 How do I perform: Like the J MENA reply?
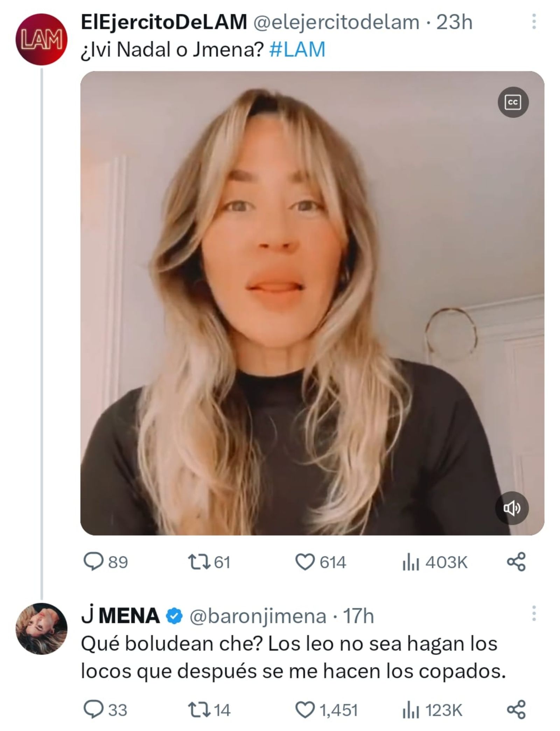[305, 710]
